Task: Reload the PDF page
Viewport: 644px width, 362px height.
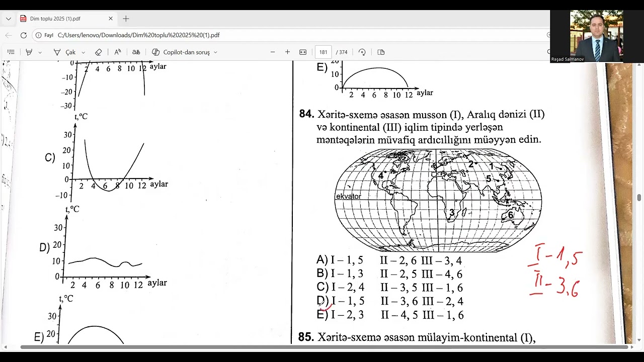Action: (23, 35)
